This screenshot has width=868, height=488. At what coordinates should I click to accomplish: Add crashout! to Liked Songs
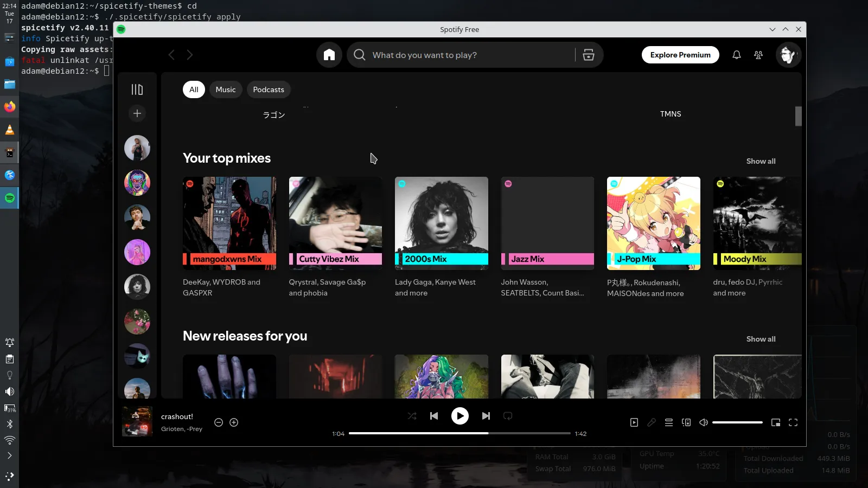pyautogui.click(x=234, y=422)
